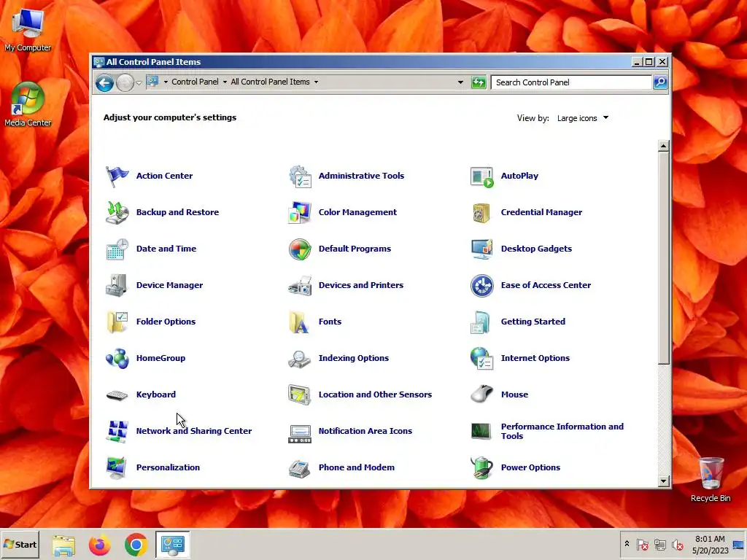Image resolution: width=747 pixels, height=560 pixels.
Task: Open the address bar history dropdown
Action: [x=460, y=82]
